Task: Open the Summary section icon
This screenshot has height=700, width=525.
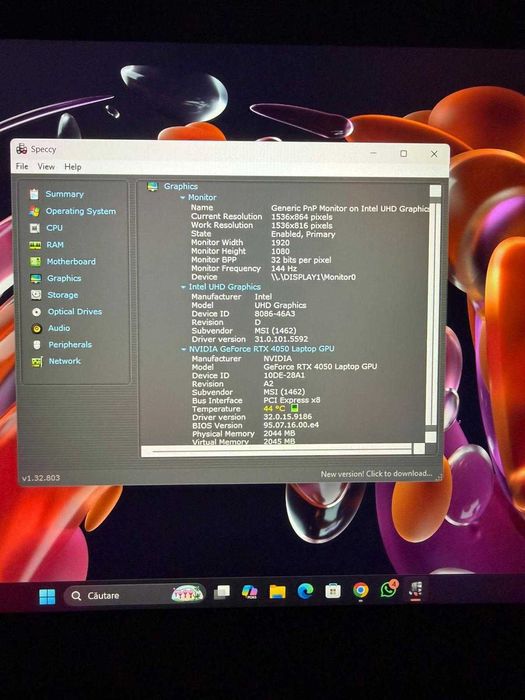Action: [x=34, y=194]
